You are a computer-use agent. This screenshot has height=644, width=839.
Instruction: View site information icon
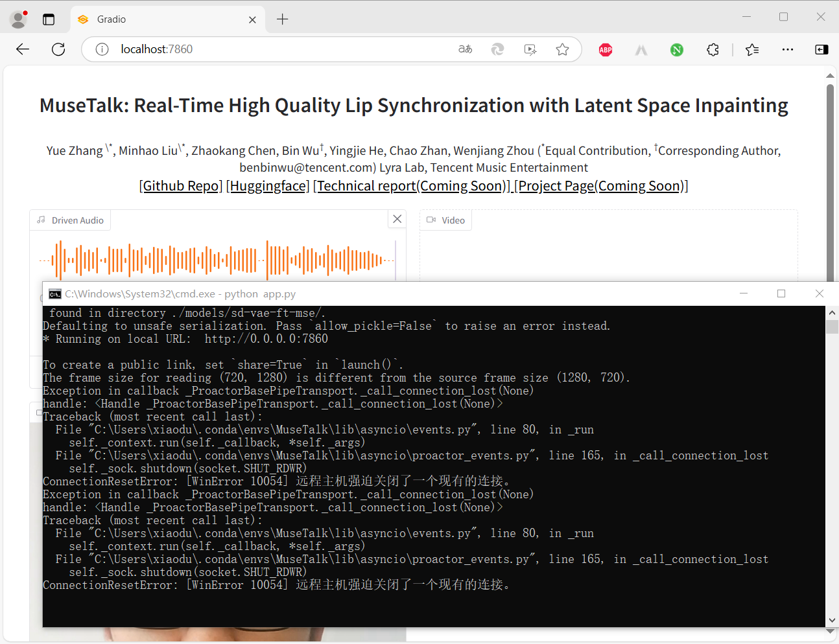coord(102,49)
